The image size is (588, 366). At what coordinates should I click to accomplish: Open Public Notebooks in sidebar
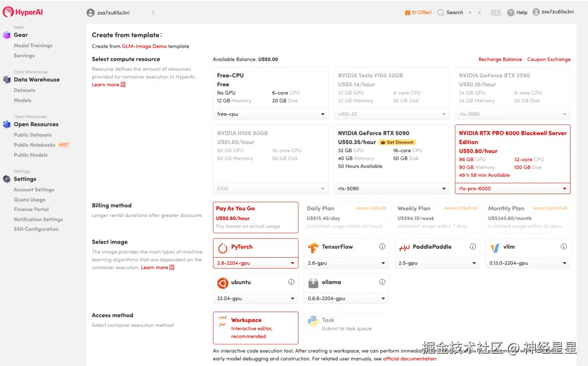[x=34, y=145]
